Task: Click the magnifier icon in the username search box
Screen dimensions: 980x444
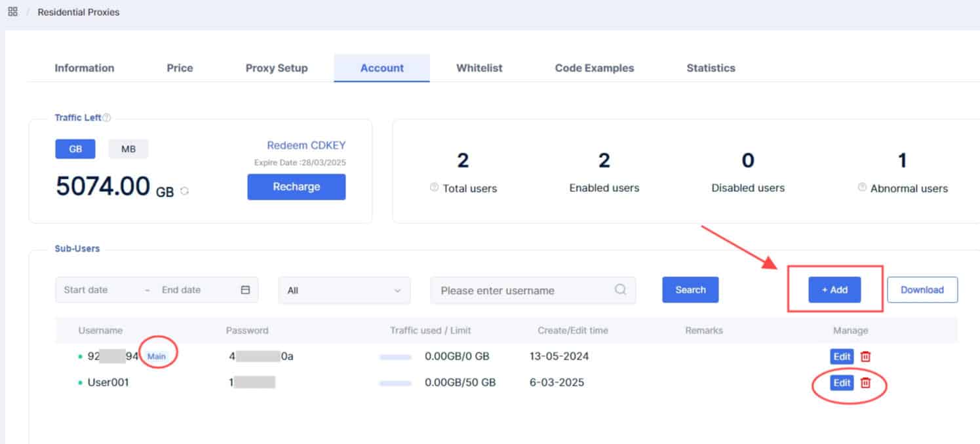Action: 620,289
